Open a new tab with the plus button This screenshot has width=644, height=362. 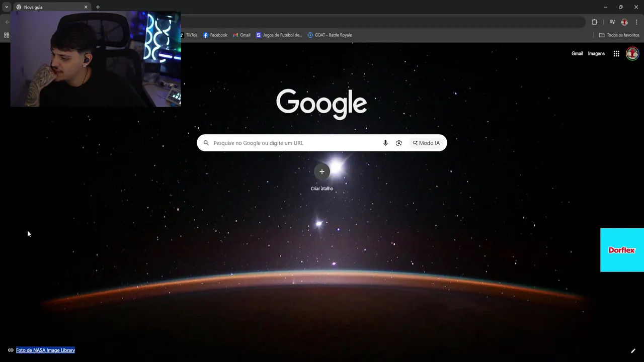coord(98,7)
